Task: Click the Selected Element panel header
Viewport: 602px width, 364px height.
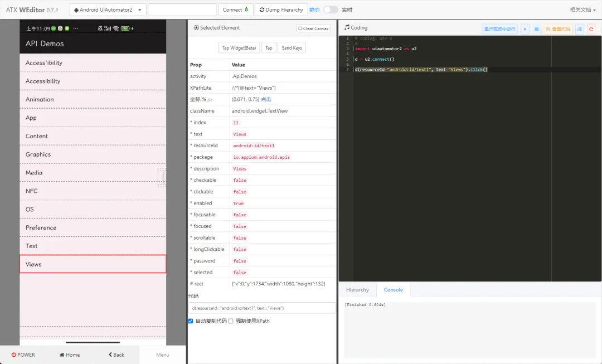Action: point(216,28)
